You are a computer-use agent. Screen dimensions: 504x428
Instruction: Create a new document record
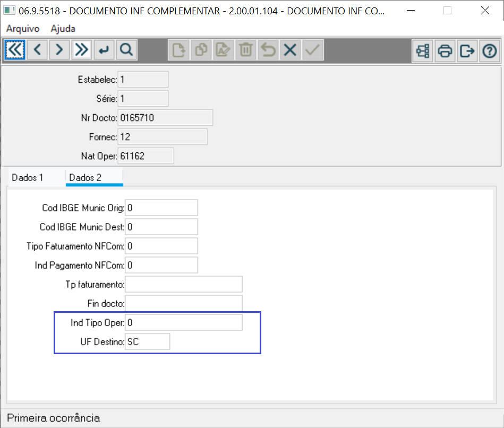[179, 50]
